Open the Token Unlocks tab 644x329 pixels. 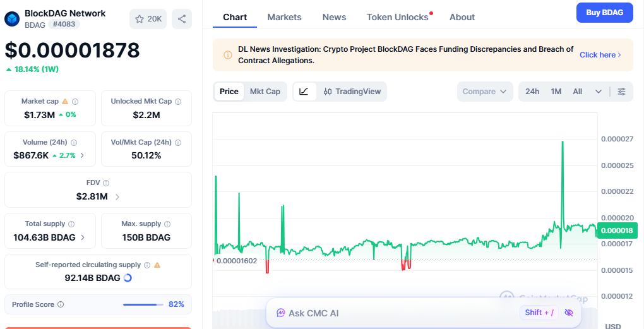[x=398, y=17]
